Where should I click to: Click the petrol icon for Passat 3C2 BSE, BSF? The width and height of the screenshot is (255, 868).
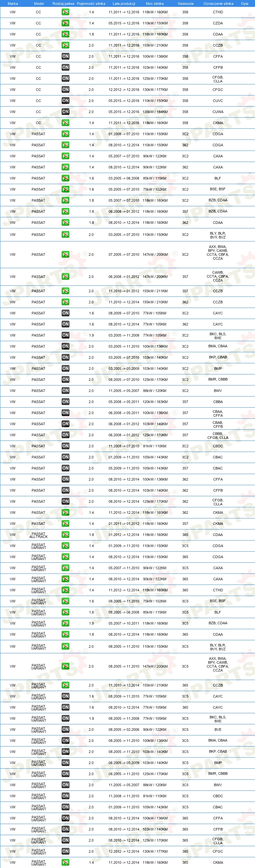[x=66, y=189]
